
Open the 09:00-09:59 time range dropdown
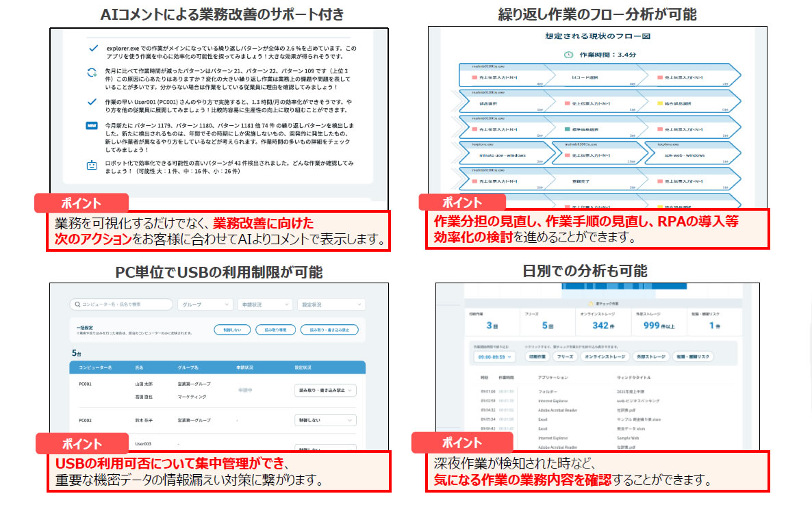coord(494,357)
